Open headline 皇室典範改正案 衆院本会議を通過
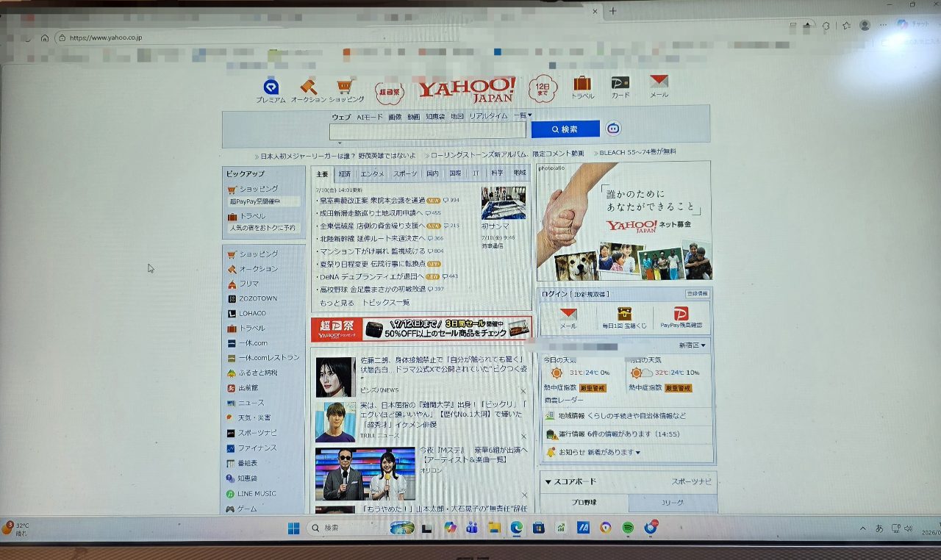The height and width of the screenshot is (560, 941). tap(372, 200)
